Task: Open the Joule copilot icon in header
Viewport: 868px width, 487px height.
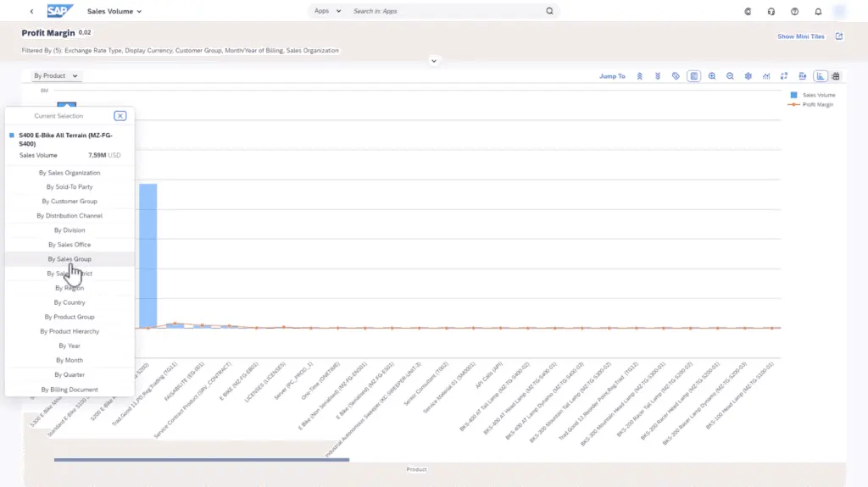Action: click(x=748, y=12)
